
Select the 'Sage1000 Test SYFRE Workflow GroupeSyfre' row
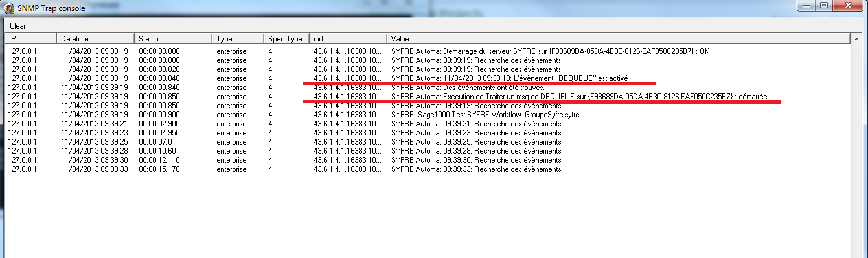click(428, 114)
